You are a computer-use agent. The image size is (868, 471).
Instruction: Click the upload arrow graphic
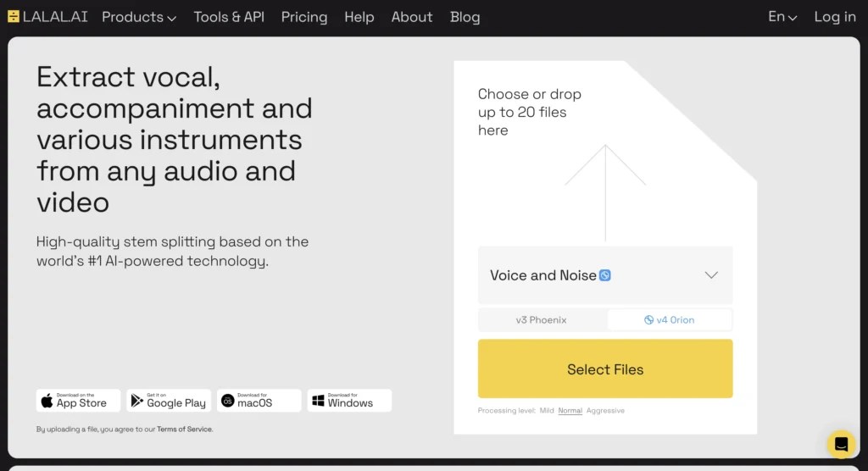pos(605,192)
